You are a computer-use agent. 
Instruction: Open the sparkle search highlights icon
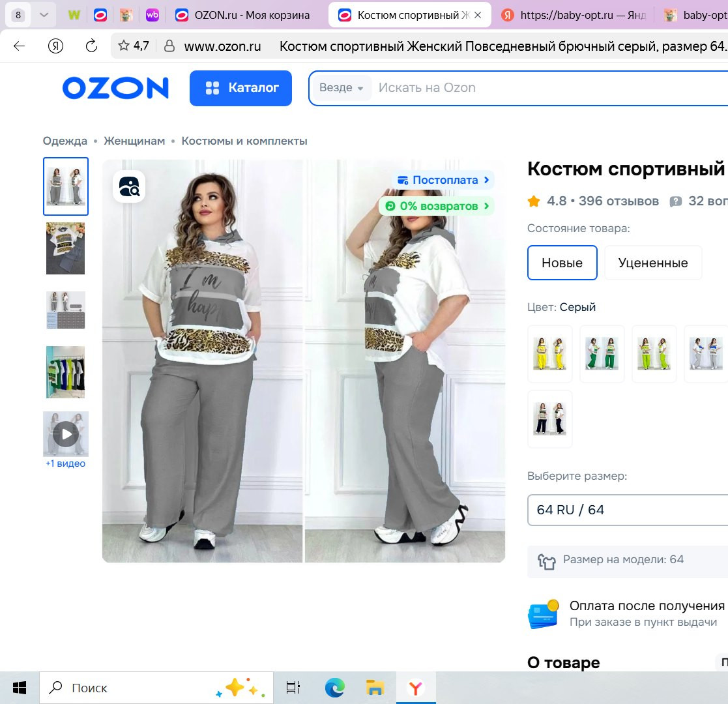point(240,688)
